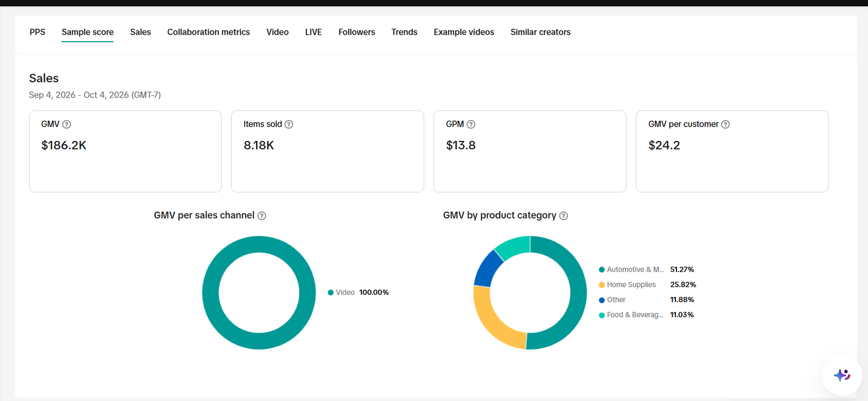The width and height of the screenshot is (868, 401).
Task: Click the Sep 4 - Oct 4 date range text
Action: 95,95
